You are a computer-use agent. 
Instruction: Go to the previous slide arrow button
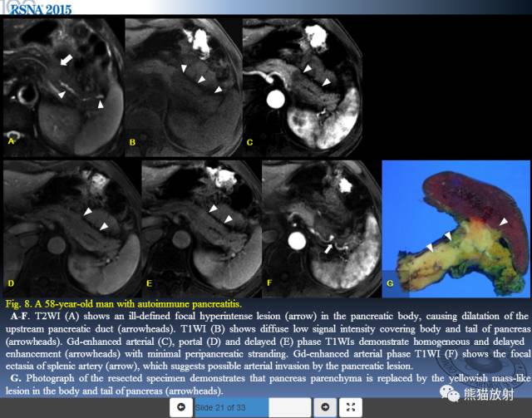coord(181,407)
